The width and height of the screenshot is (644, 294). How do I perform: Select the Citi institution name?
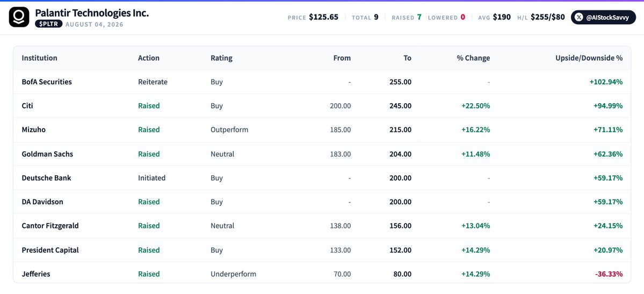[x=27, y=106]
